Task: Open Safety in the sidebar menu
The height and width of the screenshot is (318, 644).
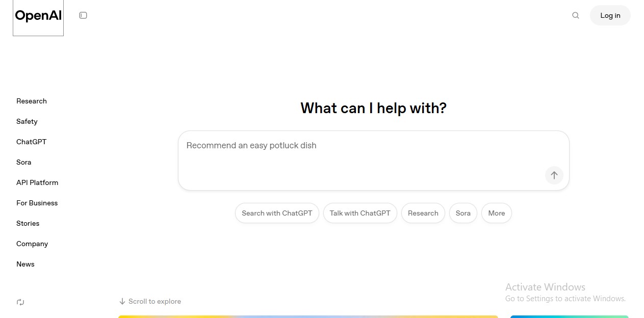Action: (x=27, y=121)
